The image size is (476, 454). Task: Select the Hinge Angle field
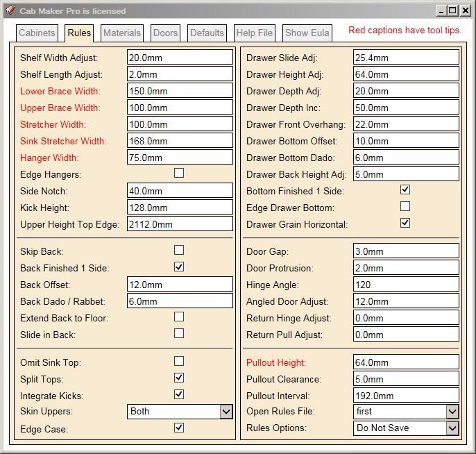[406, 285]
